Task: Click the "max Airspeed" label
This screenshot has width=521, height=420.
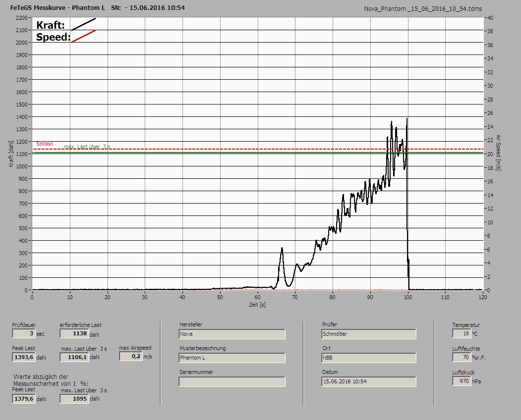Action: (135, 348)
